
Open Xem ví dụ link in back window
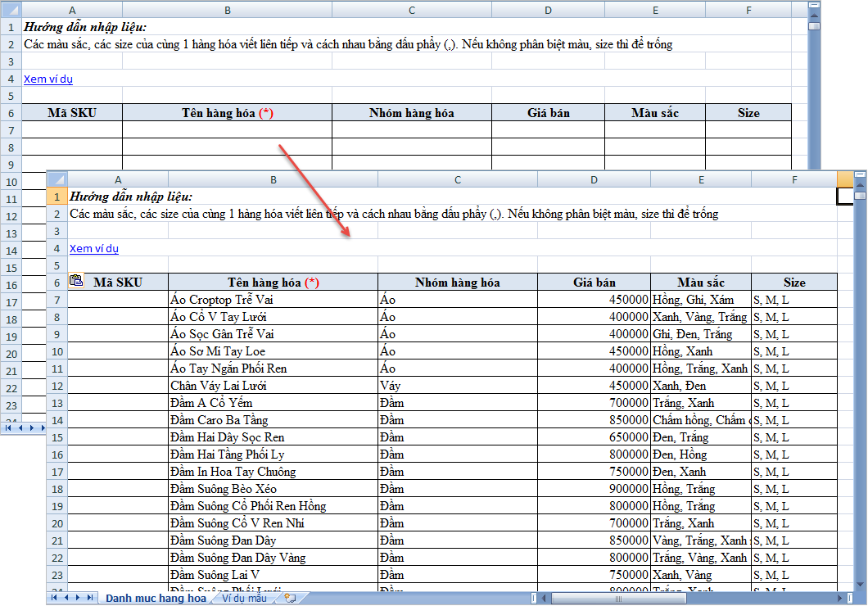click(x=47, y=79)
